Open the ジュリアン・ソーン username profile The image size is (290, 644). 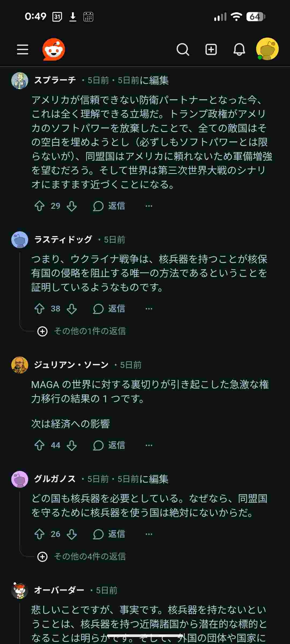coord(71,365)
